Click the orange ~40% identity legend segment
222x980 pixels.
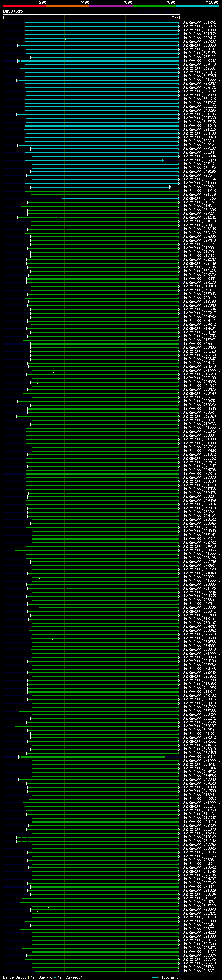(68, 7)
